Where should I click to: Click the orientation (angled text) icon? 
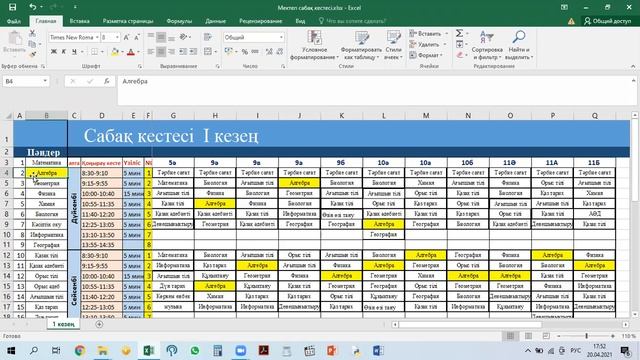(x=184, y=38)
